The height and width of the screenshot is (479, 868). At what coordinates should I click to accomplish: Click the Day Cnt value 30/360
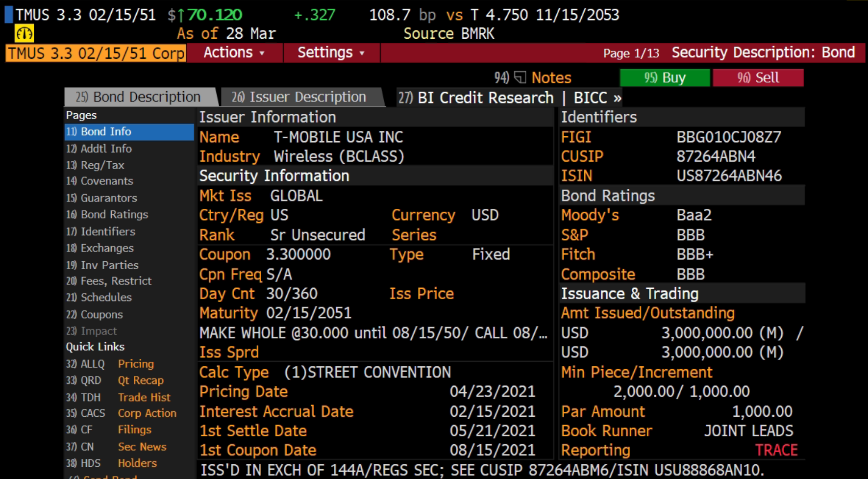point(292,293)
